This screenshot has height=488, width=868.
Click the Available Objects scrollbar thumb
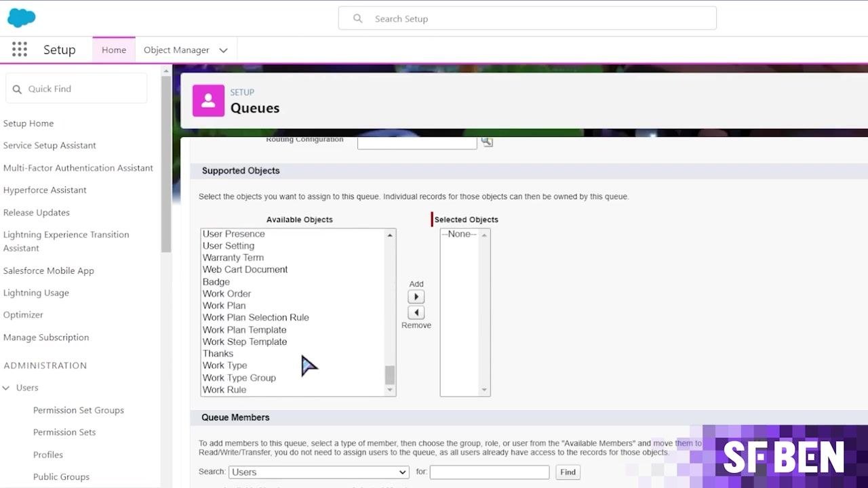tap(390, 375)
